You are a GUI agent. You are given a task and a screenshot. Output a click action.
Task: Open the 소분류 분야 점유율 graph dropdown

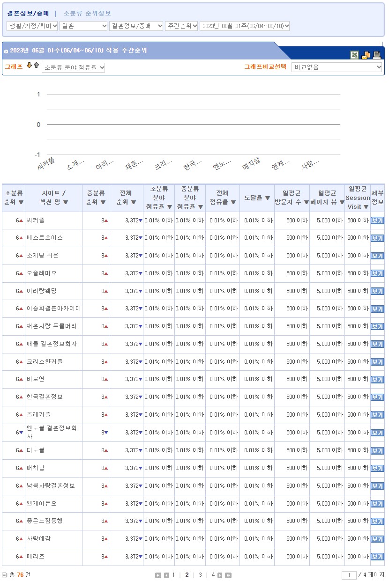pyautogui.click(x=74, y=67)
